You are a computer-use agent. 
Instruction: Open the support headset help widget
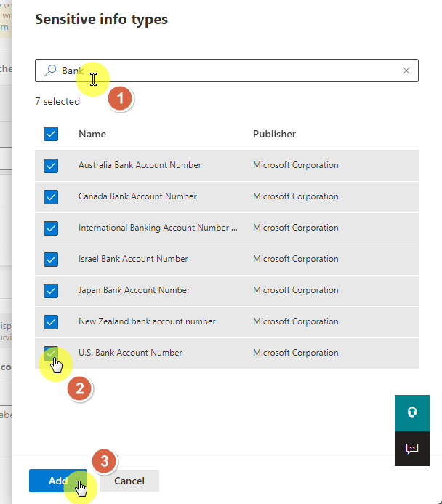point(412,412)
